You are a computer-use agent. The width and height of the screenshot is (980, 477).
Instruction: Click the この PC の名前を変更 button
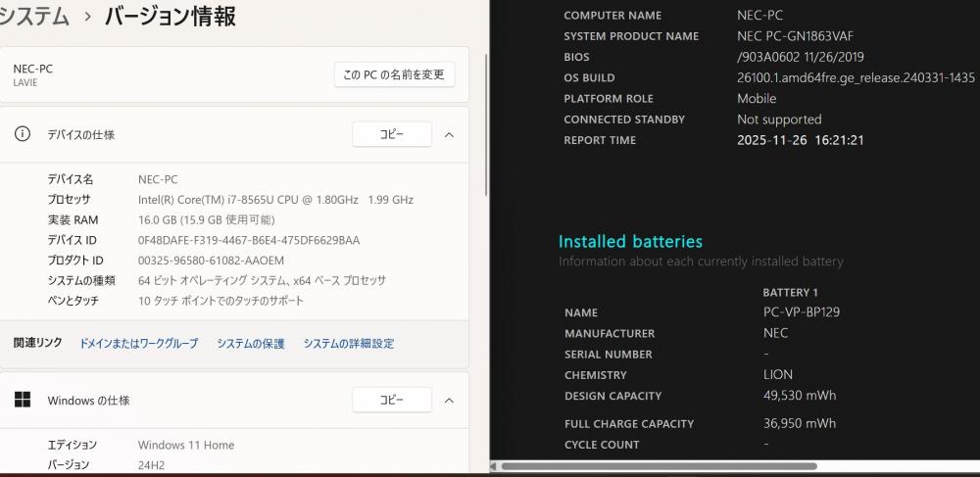click(x=394, y=74)
